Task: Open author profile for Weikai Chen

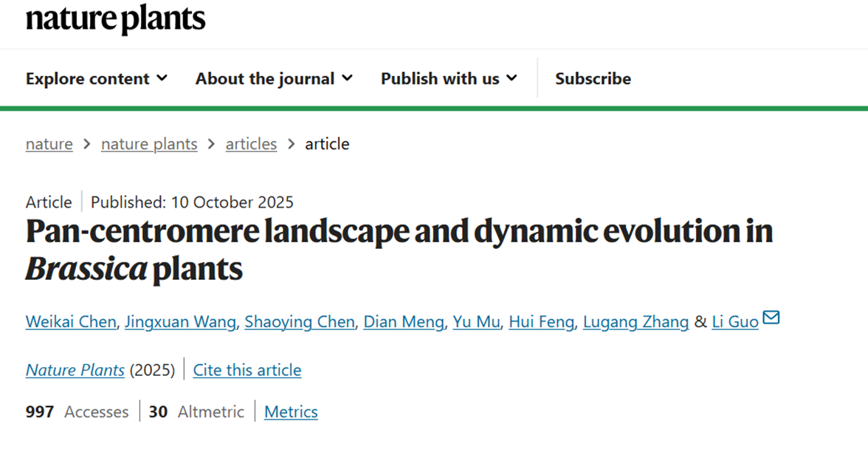Action: 70,321
